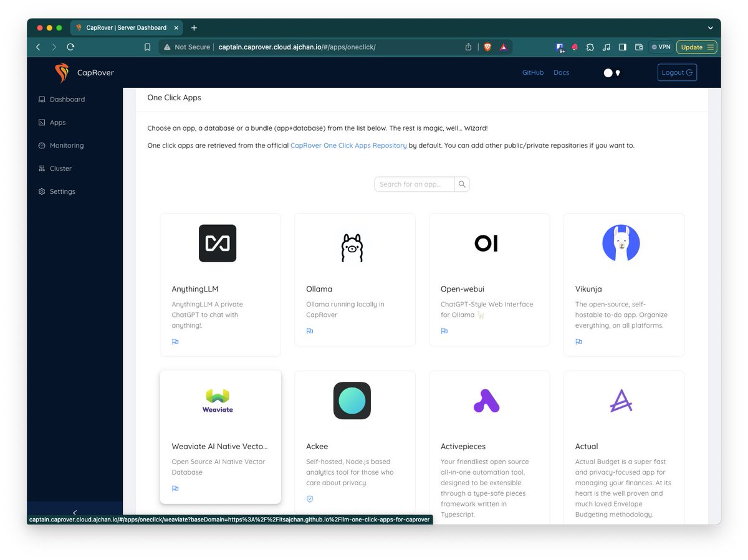
Task: Click the address bar URL
Action: pos(297,47)
